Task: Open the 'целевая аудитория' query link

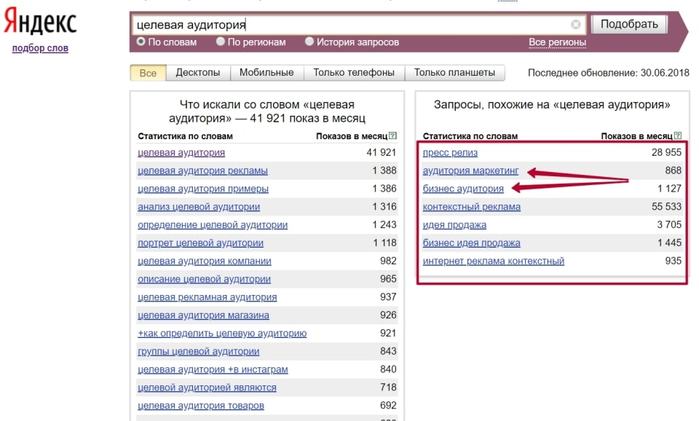Action: (x=181, y=153)
